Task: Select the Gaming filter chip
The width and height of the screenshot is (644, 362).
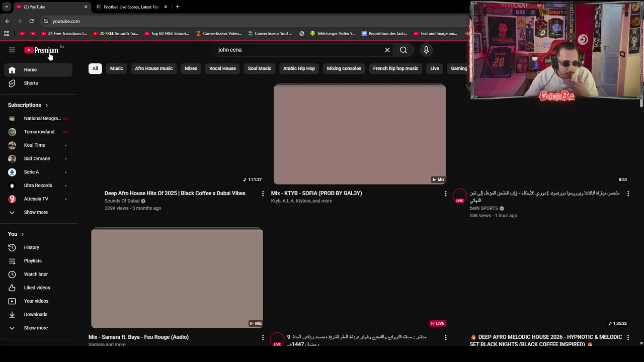Action: (x=459, y=68)
